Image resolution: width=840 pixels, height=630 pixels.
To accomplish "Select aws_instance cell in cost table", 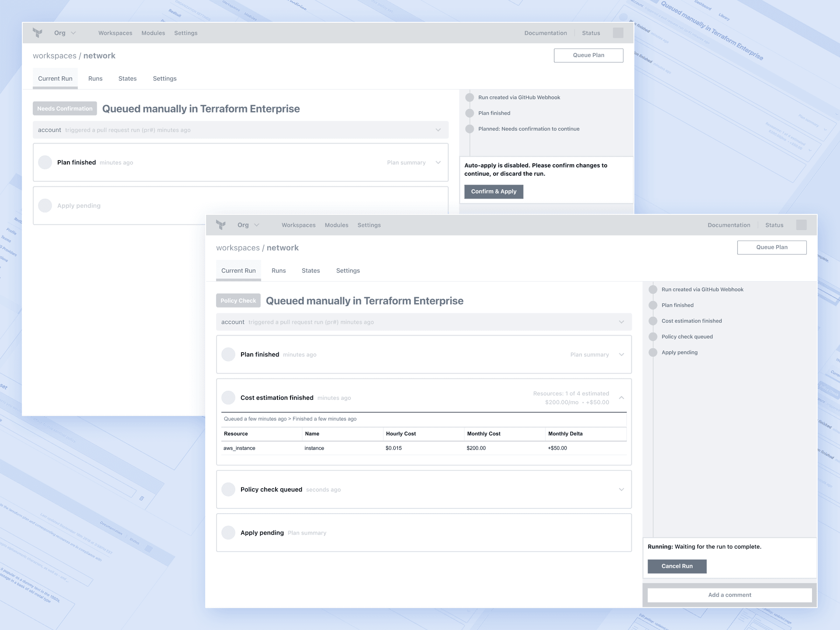I will (x=239, y=448).
